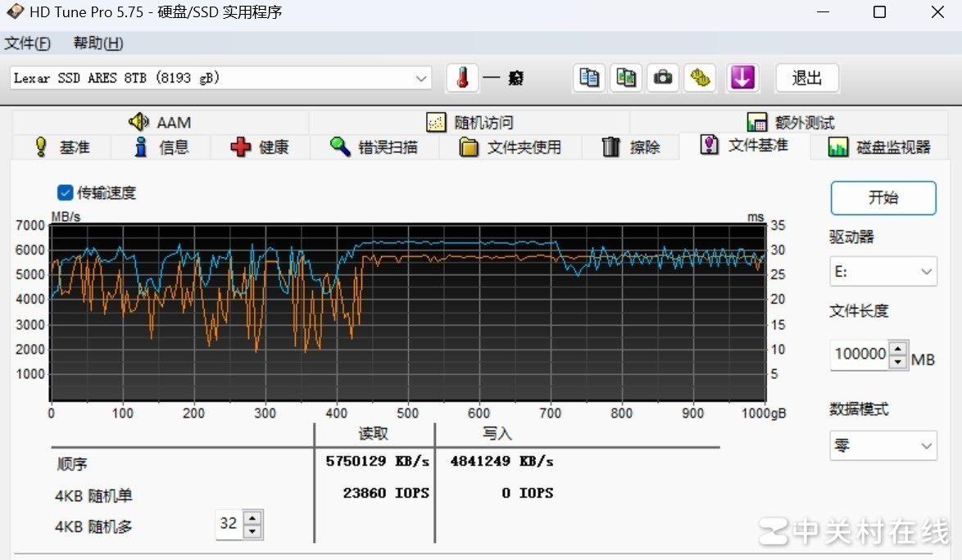Click the copy text to clipboard icon
The height and width of the screenshot is (560, 962).
click(589, 78)
